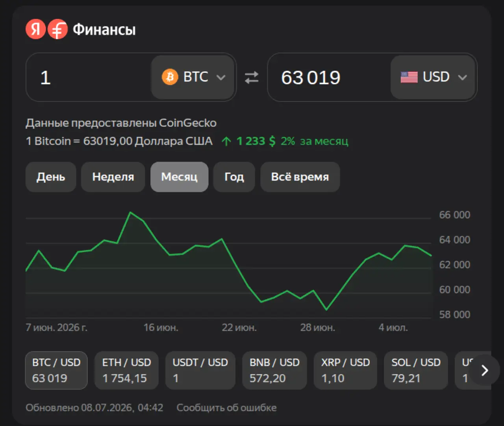This screenshot has height=426, width=504.
Task: Click the red Yandex "Я" logo icon
Action: point(36,29)
